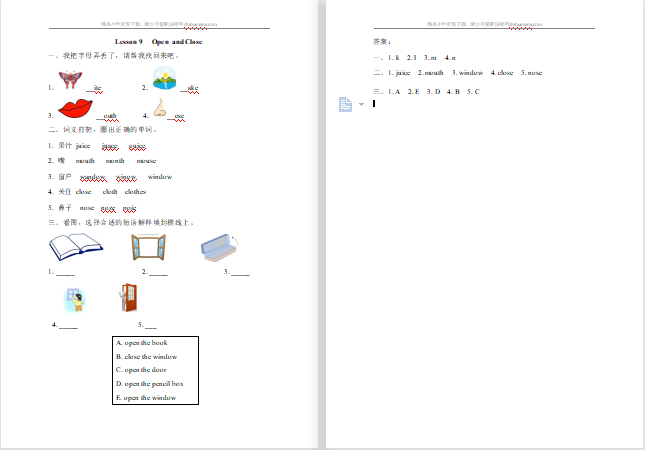Click the '答案' heading on the right page

pos(381,42)
